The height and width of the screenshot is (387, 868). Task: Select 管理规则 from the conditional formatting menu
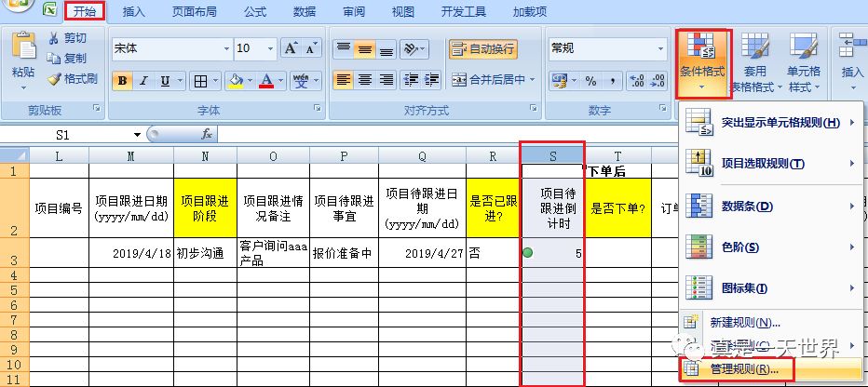click(736, 369)
